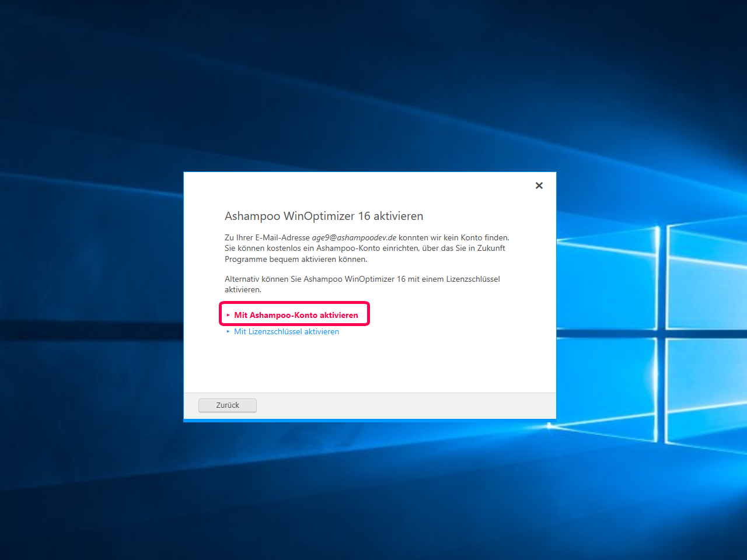Activate with Ashampoo-Konto link
747x560 pixels.
295,315
